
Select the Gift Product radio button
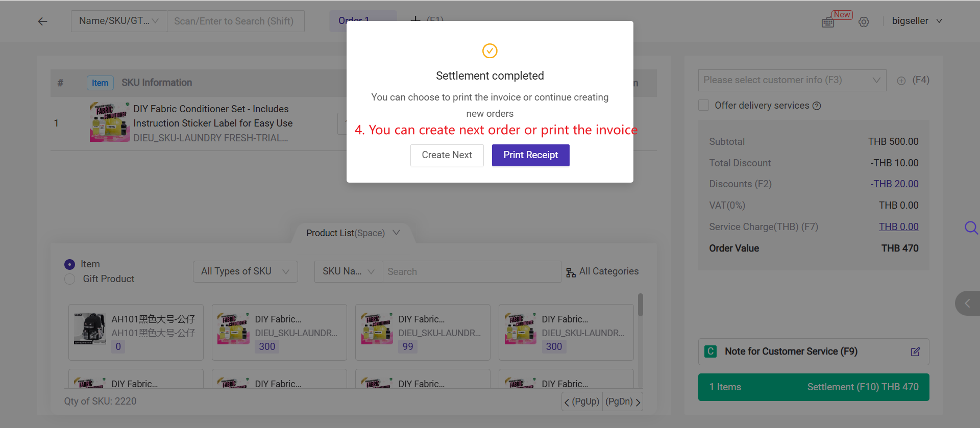click(70, 280)
